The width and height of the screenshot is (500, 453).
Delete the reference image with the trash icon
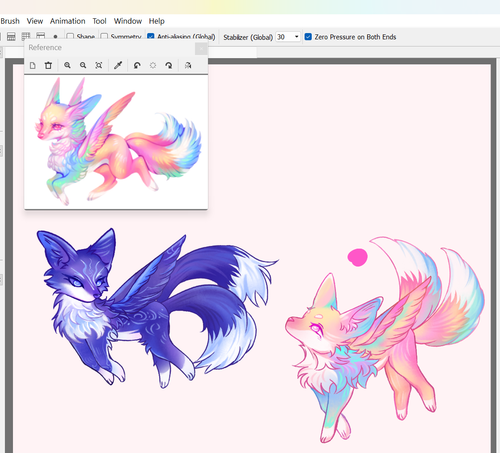pos(48,65)
